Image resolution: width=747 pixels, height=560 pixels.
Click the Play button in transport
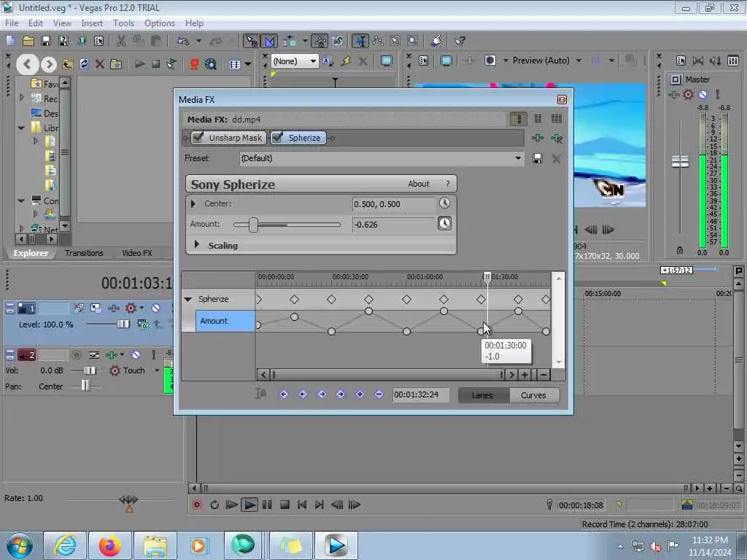click(249, 505)
